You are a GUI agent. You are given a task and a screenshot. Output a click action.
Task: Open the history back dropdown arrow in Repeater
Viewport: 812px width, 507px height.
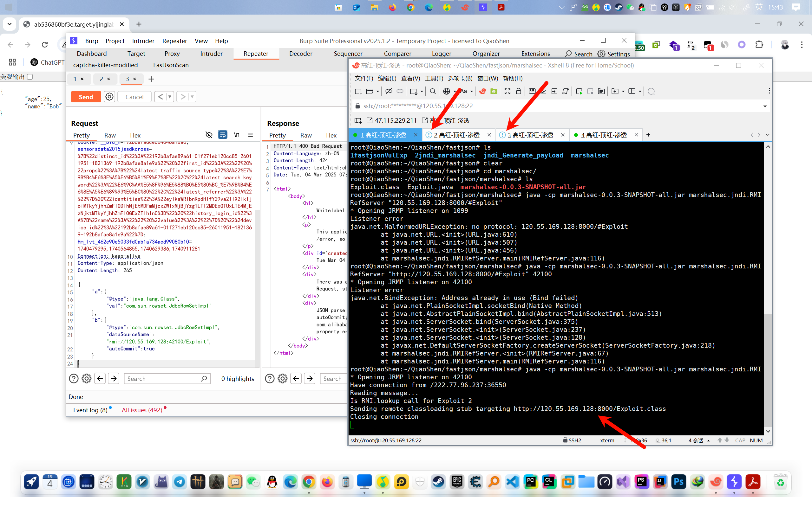[x=170, y=97]
